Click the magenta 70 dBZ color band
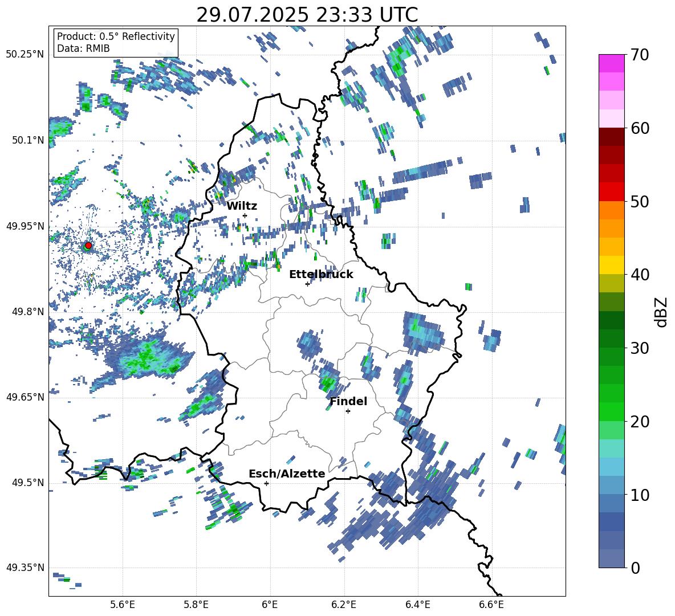The height and width of the screenshot is (616, 675). (611, 63)
